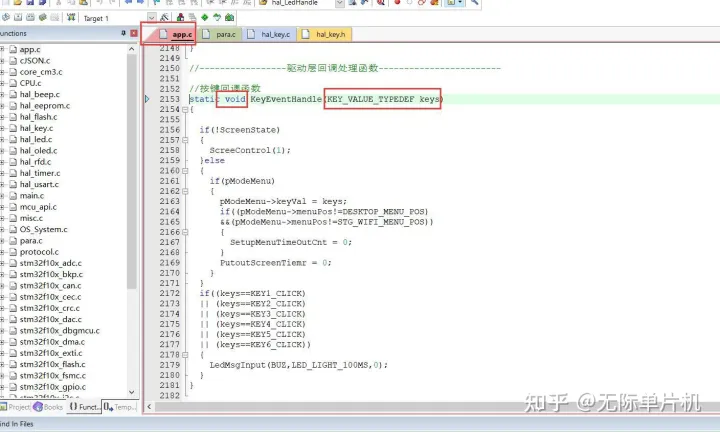Click the Batch Build icon
The height and width of the screenshot is (432, 720).
coord(43,17)
